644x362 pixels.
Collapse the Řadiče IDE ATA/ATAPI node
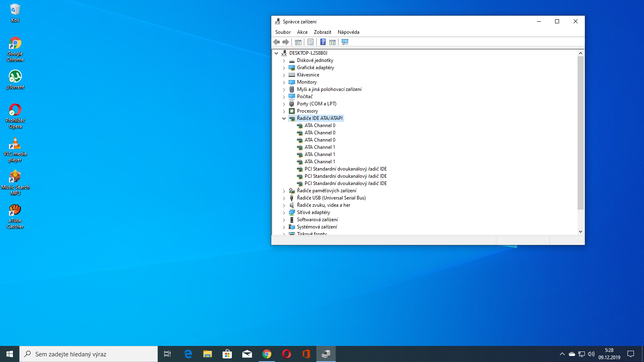pos(284,118)
